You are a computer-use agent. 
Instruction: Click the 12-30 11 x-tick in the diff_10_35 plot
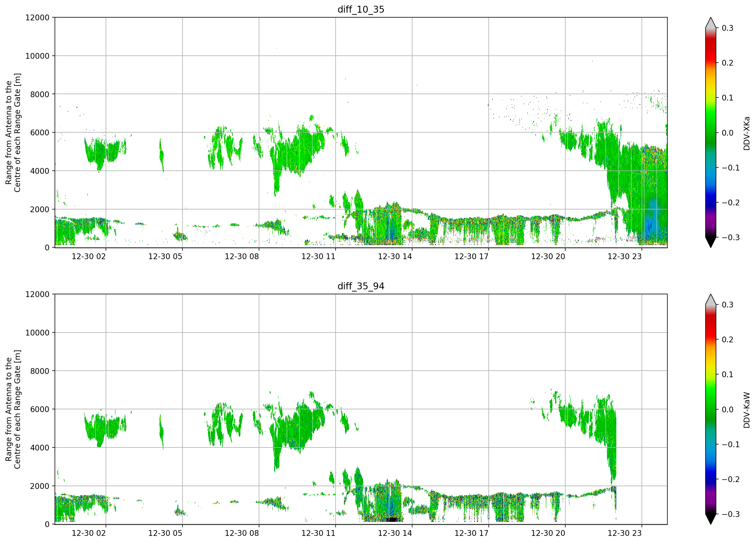click(x=318, y=256)
